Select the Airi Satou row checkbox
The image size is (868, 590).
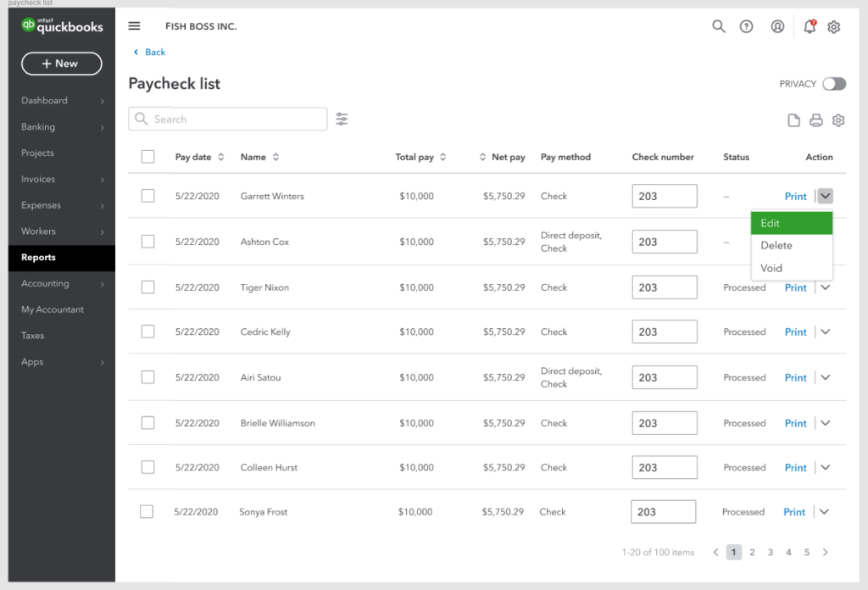tap(147, 377)
